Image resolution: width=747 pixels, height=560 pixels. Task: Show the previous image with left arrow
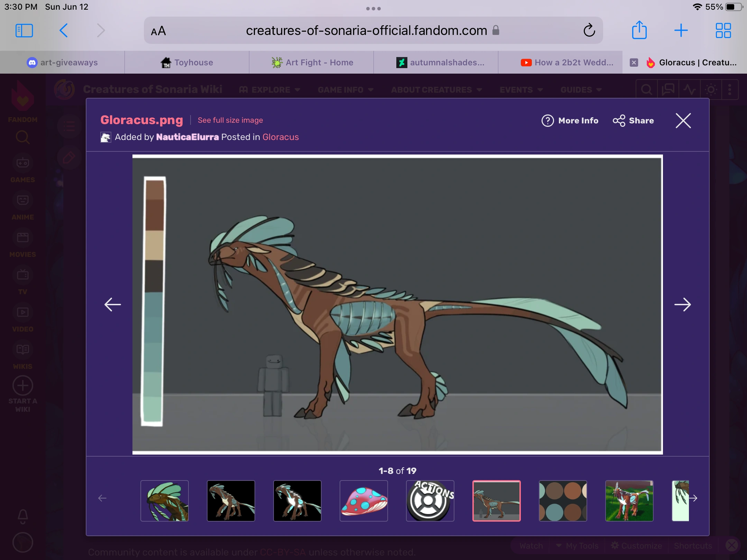point(113,305)
